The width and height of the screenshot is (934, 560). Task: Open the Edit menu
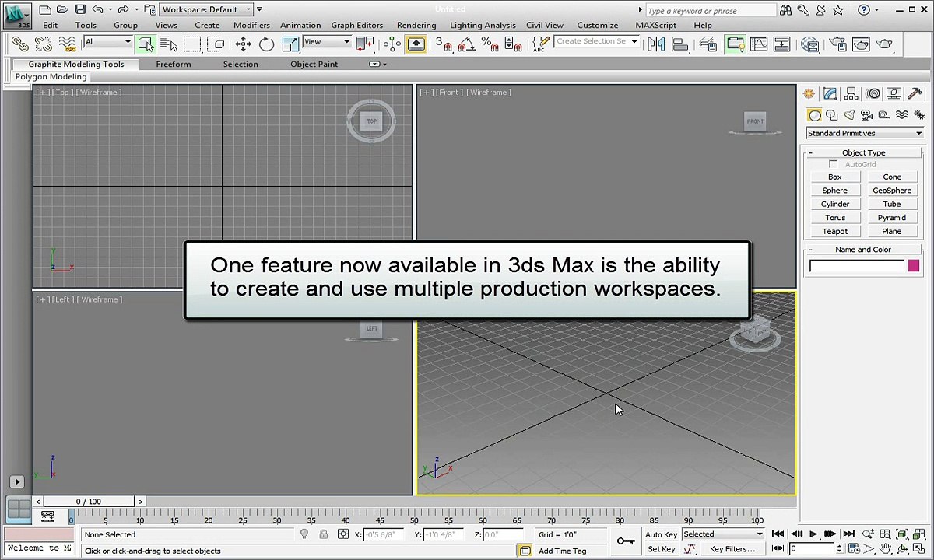51,25
